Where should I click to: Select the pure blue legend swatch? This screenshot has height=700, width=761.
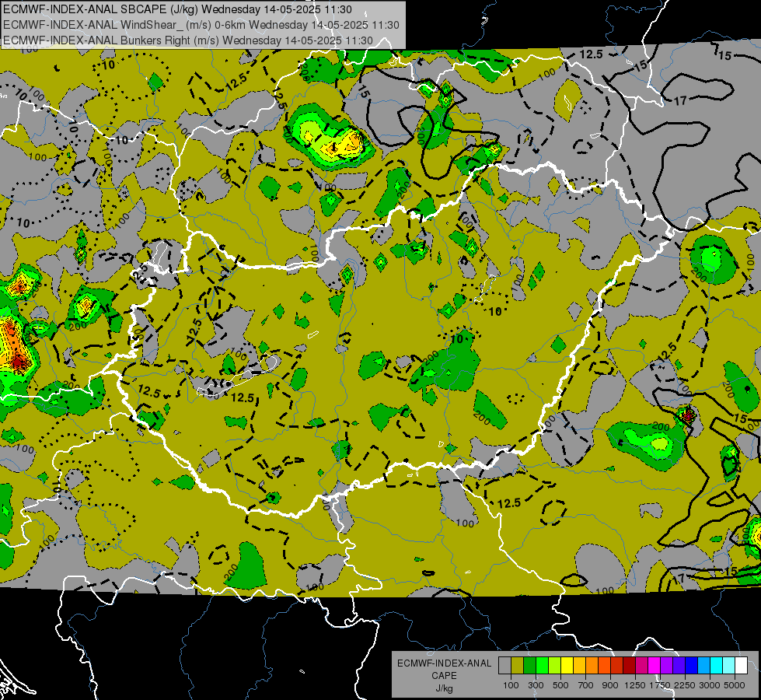pos(692,665)
